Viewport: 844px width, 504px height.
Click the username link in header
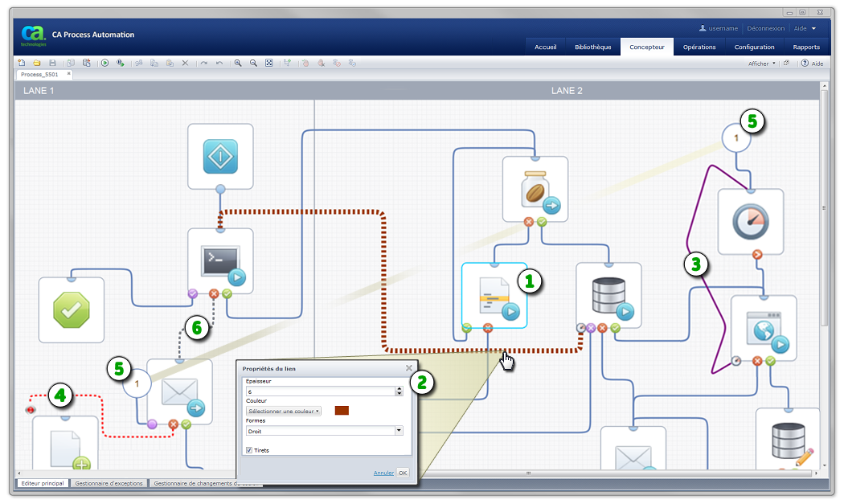point(723,29)
